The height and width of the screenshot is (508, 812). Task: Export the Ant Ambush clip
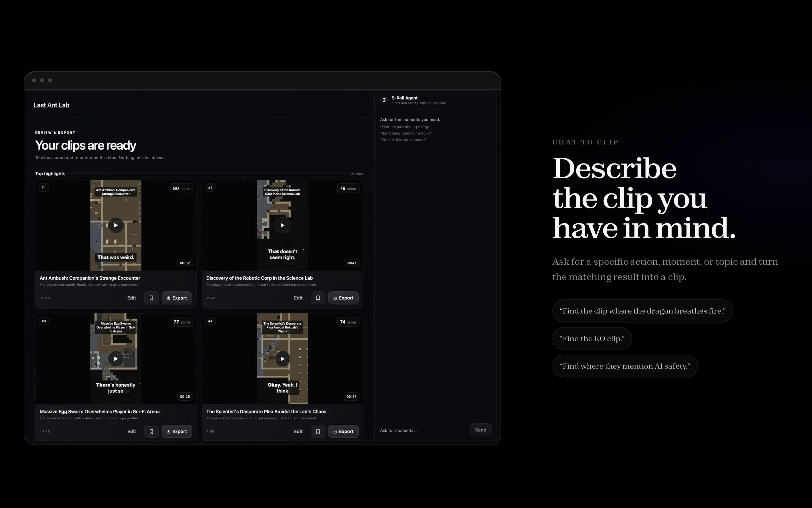[x=177, y=298]
